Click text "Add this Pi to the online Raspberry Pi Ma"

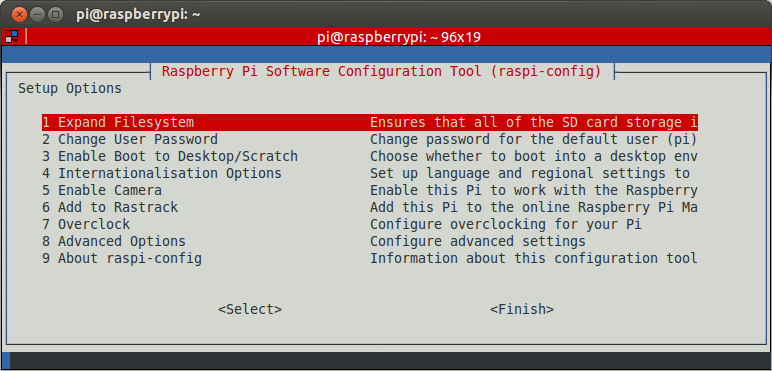click(534, 207)
